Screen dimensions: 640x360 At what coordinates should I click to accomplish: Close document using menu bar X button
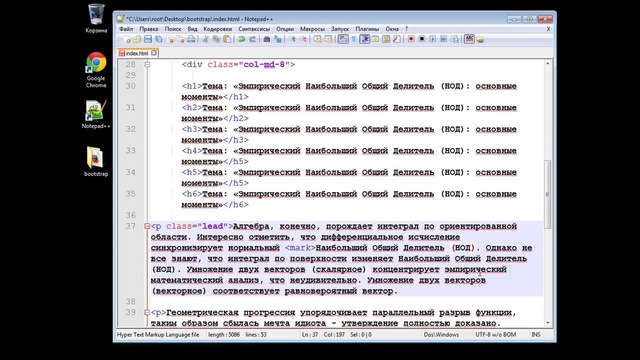pyautogui.click(x=548, y=29)
